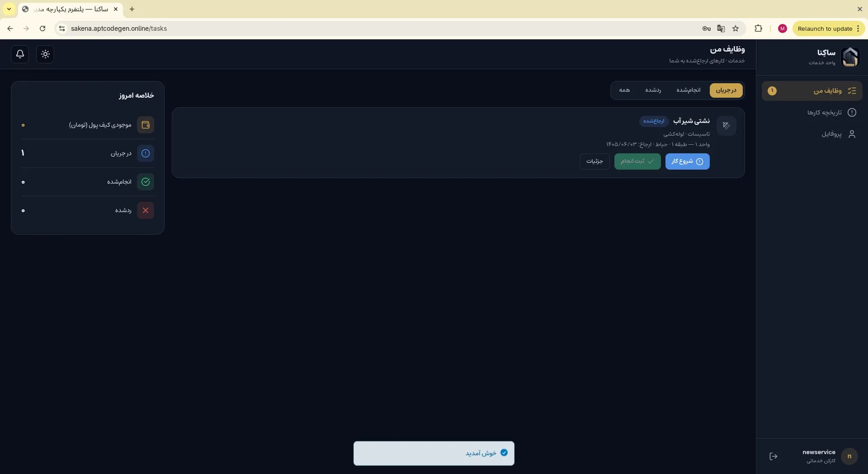The width and height of the screenshot is (868, 474).
Task: Bookmark this page with star icon
Action: pos(736,28)
